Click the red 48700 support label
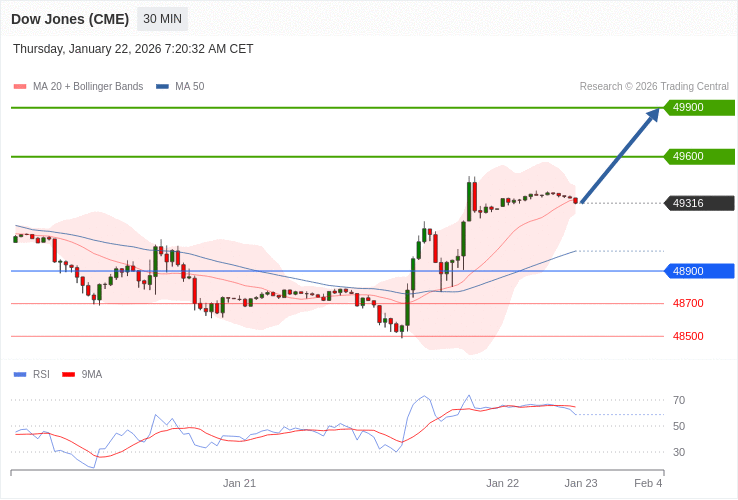 click(x=688, y=303)
